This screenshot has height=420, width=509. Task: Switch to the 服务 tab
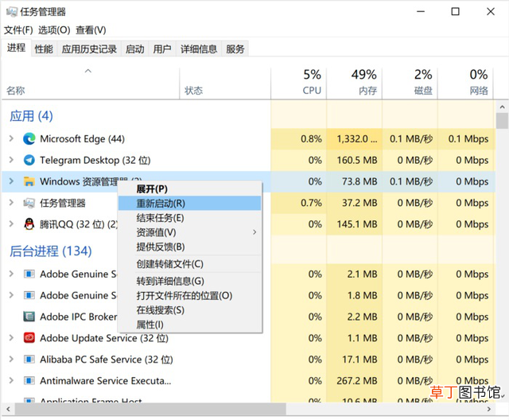(235, 49)
